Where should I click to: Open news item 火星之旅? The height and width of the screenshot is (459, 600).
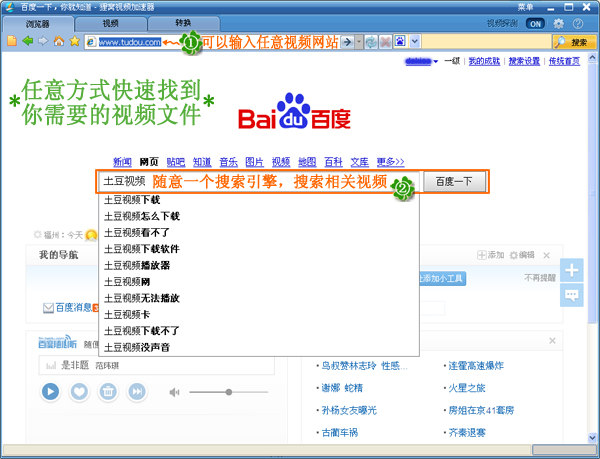click(x=466, y=388)
